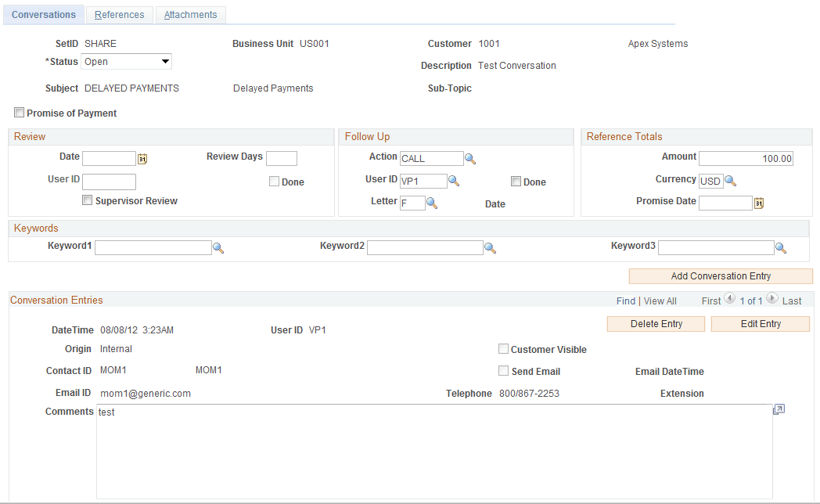This screenshot has width=820, height=504.
Task: Click inside the Review Days input field
Action: [282, 158]
